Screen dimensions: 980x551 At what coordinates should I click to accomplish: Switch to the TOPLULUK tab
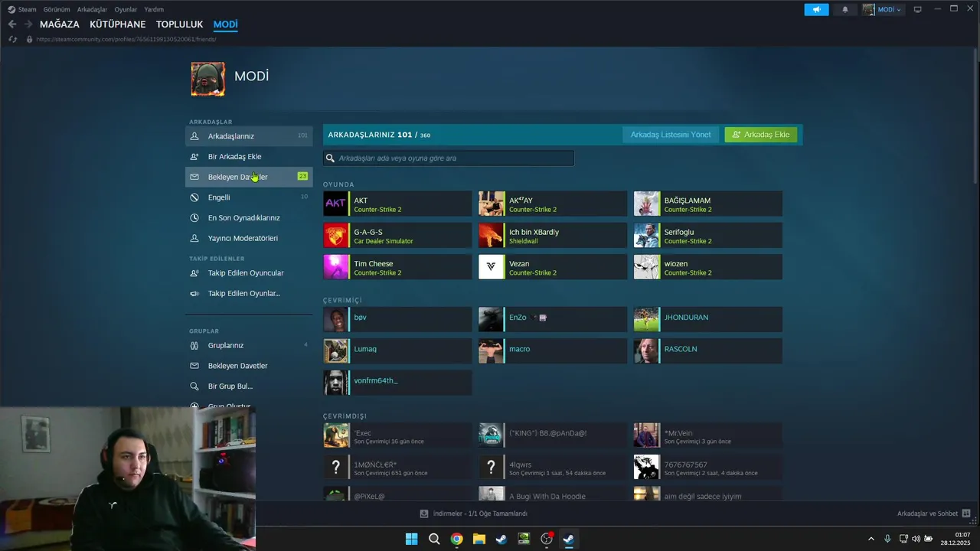180,24
